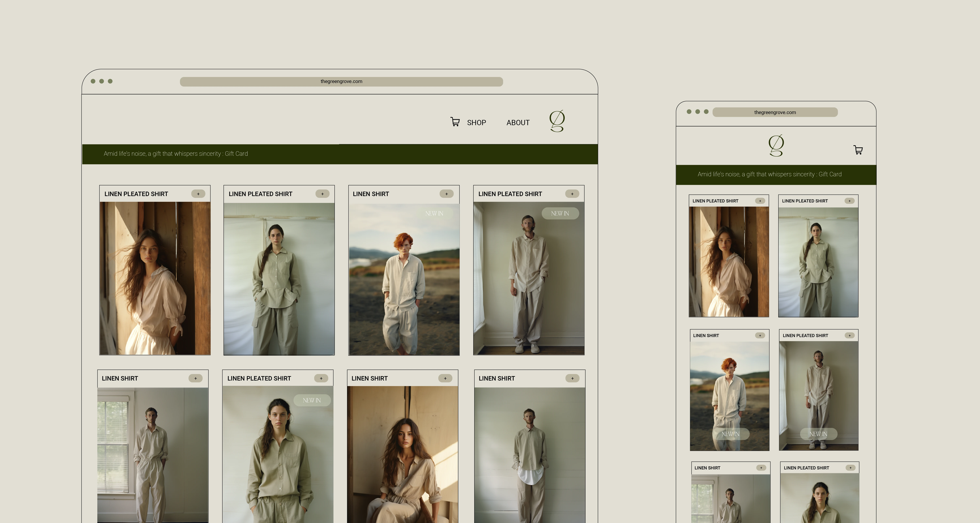
Task: Click plus on mobile card with woman by wooden wall
Action: click(760, 201)
